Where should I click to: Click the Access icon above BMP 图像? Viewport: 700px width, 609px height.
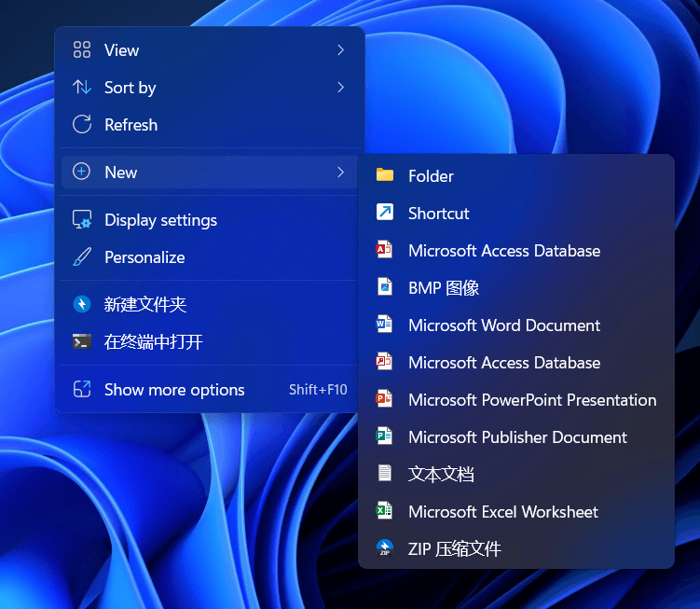[384, 249]
